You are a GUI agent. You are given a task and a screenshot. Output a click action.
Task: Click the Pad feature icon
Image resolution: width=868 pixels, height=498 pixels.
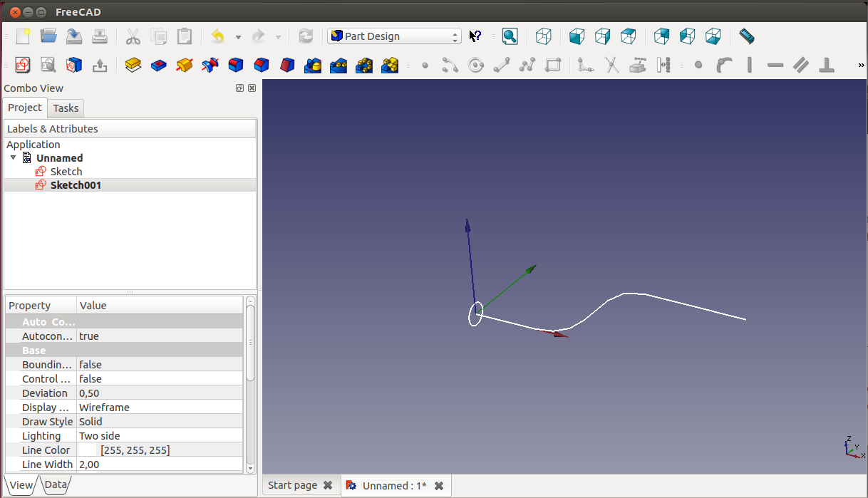coord(133,66)
